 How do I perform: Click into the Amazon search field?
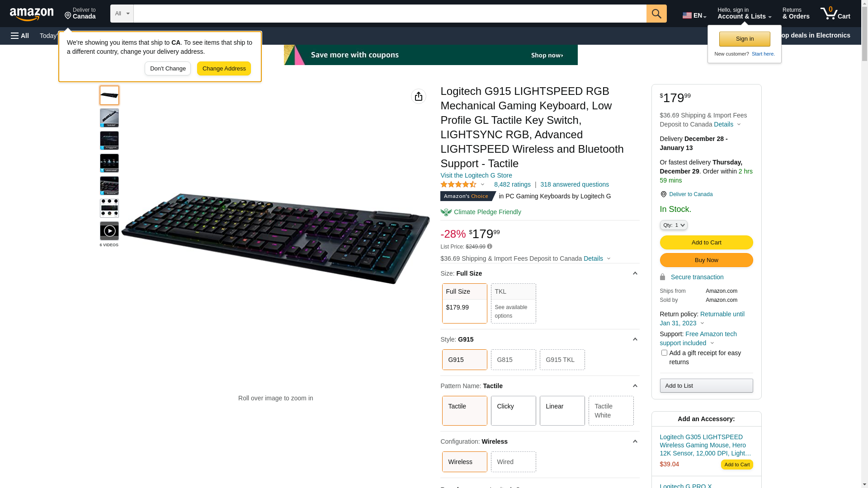pos(390,14)
